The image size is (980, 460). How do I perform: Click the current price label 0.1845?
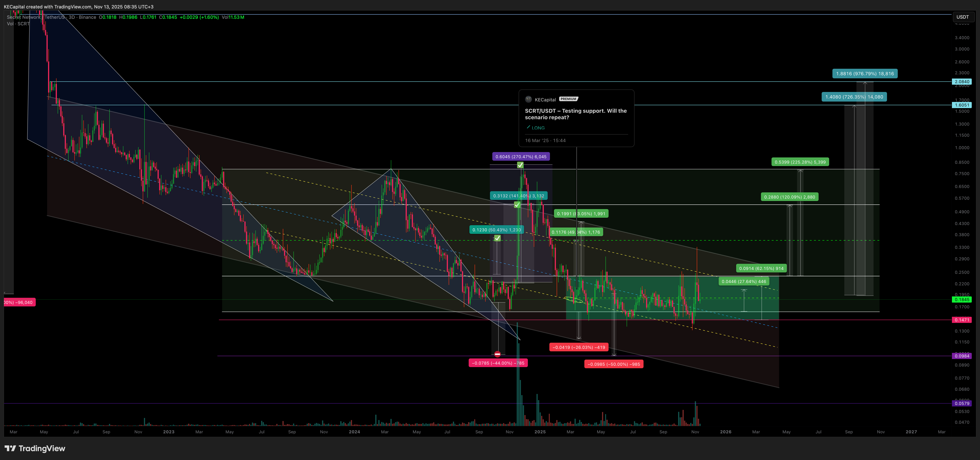click(x=962, y=299)
